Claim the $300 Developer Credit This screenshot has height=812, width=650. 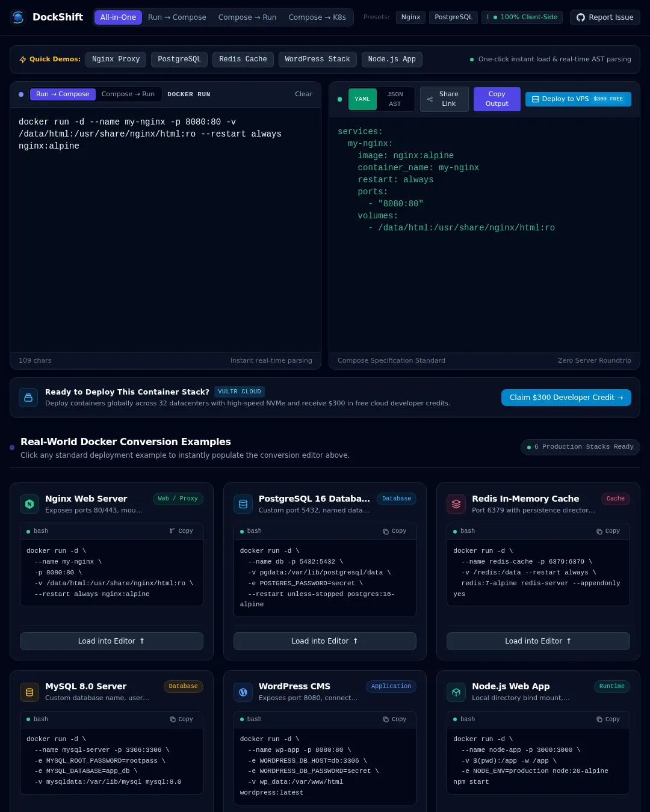click(566, 398)
